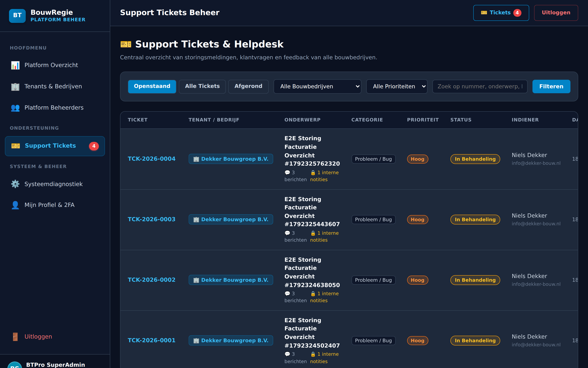Image resolution: width=588 pixels, height=368 pixels.
Task: Click the BT logo icon
Action: (17, 15)
